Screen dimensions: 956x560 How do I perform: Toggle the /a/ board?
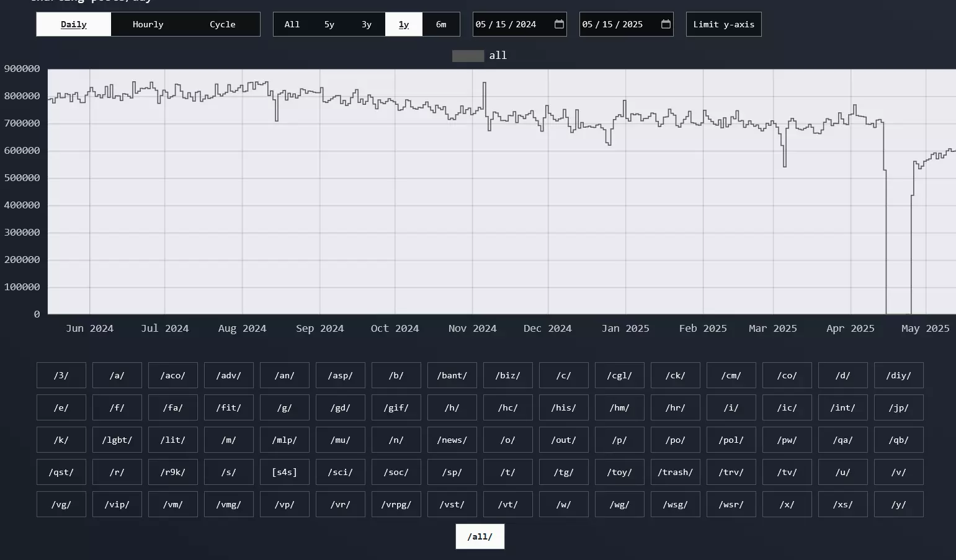coord(117,375)
